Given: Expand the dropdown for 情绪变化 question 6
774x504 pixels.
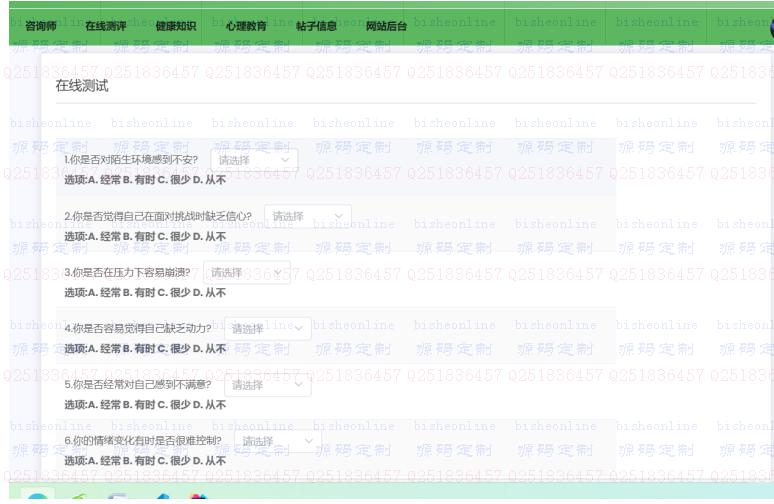Looking at the screenshot, I should coord(277,441).
